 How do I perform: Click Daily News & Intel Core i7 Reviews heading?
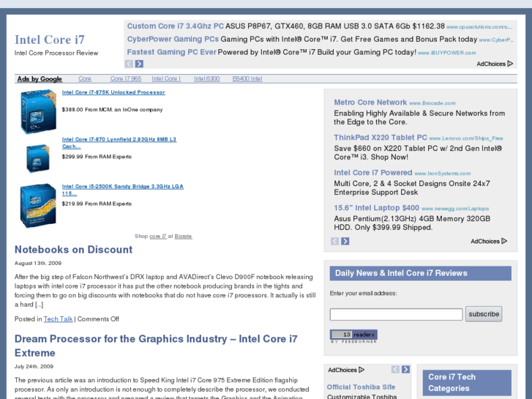(420, 273)
